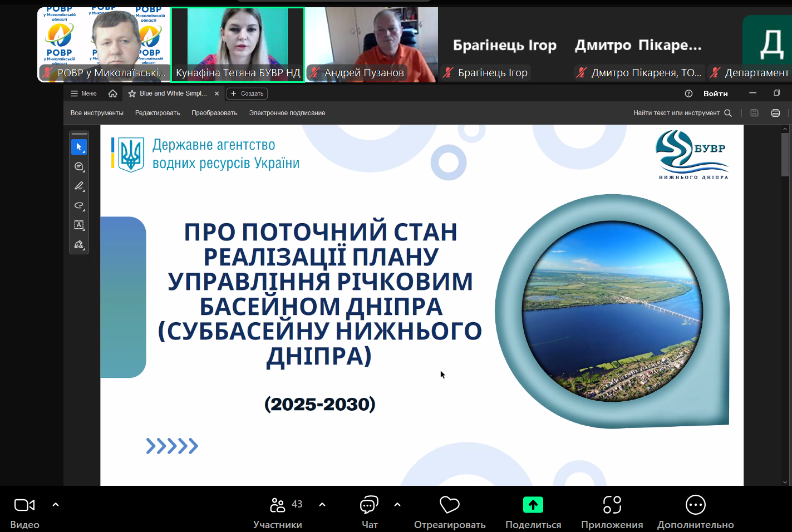Image resolution: width=792 pixels, height=532 pixels.
Task: Open Все инструменты panel
Action: [97, 113]
